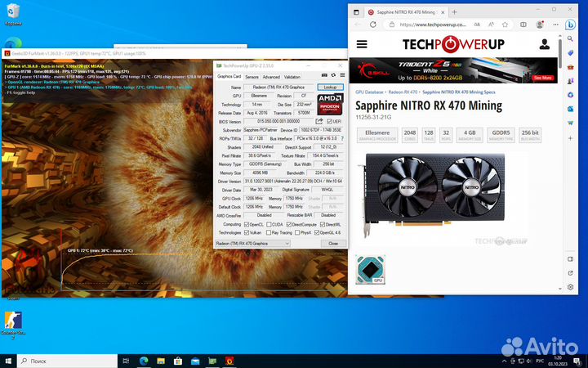The width and height of the screenshot is (588, 368).
Task: Toggle the DirectML checkbox
Action: tap(322, 224)
